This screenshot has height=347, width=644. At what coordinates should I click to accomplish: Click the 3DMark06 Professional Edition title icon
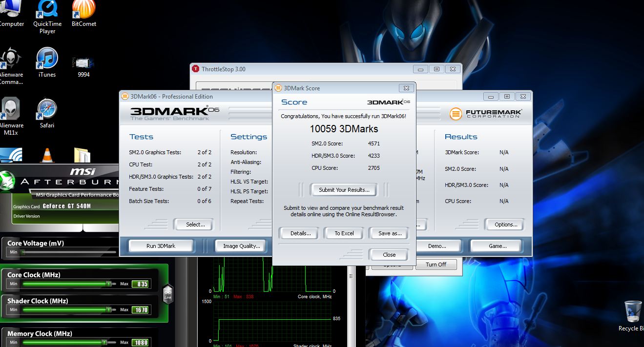tap(125, 97)
